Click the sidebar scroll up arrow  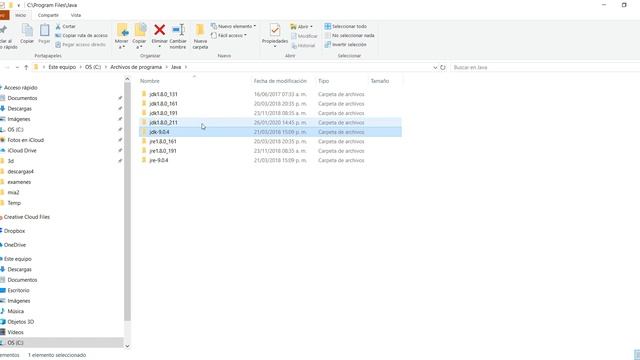tap(127, 79)
